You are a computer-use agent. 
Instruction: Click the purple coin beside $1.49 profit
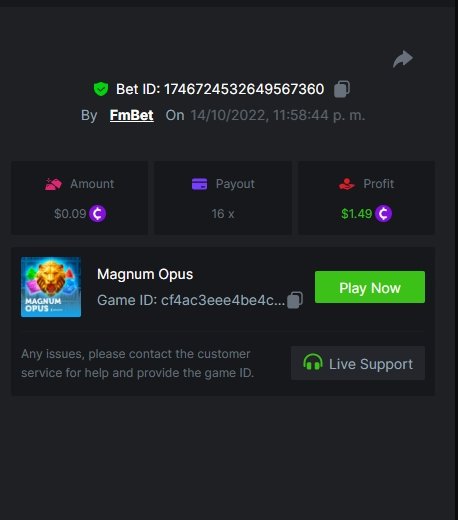pyautogui.click(x=384, y=214)
